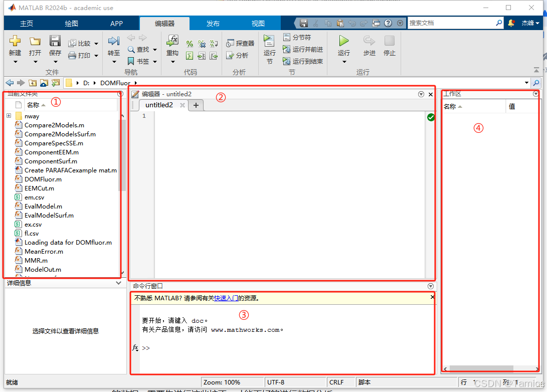Click the green 运行 (Run) play icon
Viewport: 547px width, 392px height.
343,41
